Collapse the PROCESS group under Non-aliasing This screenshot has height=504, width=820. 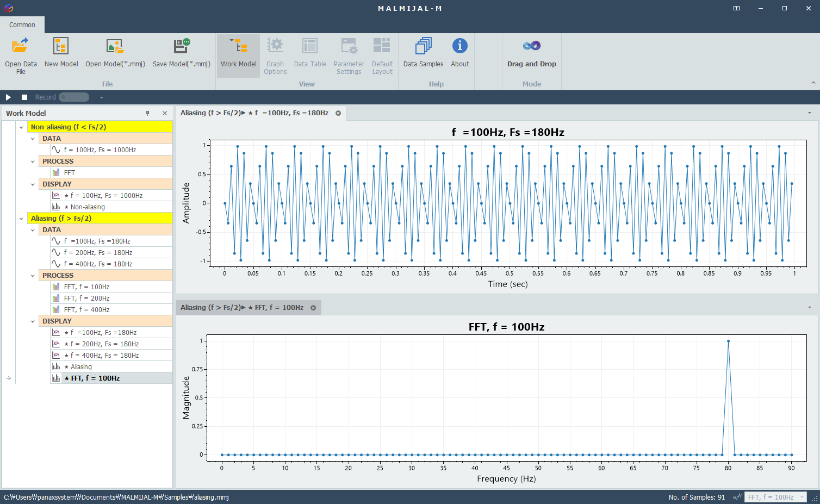33,161
